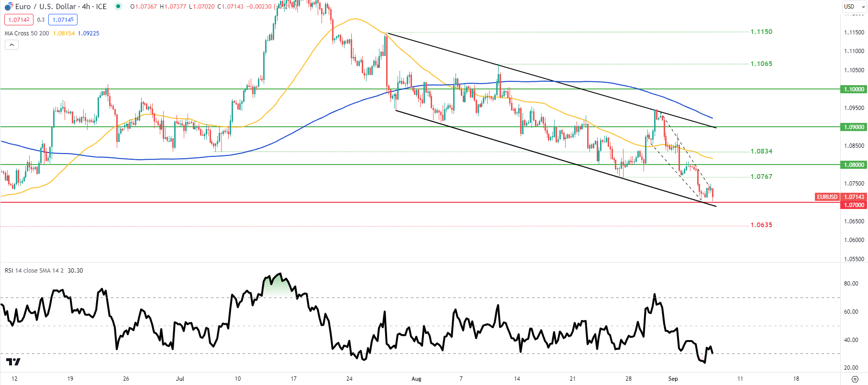This screenshot has width=868, height=385.
Task: Select the 1.1150 resistance level text
Action: [x=761, y=32]
